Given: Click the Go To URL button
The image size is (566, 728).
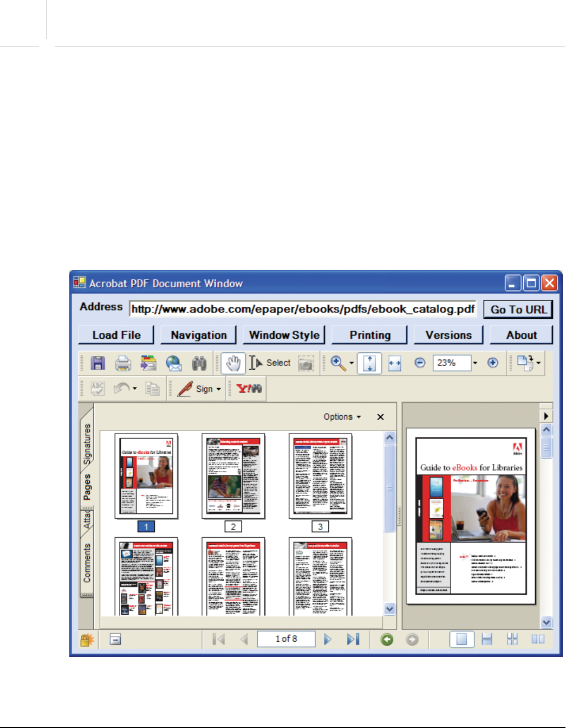Looking at the screenshot, I should click(518, 310).
